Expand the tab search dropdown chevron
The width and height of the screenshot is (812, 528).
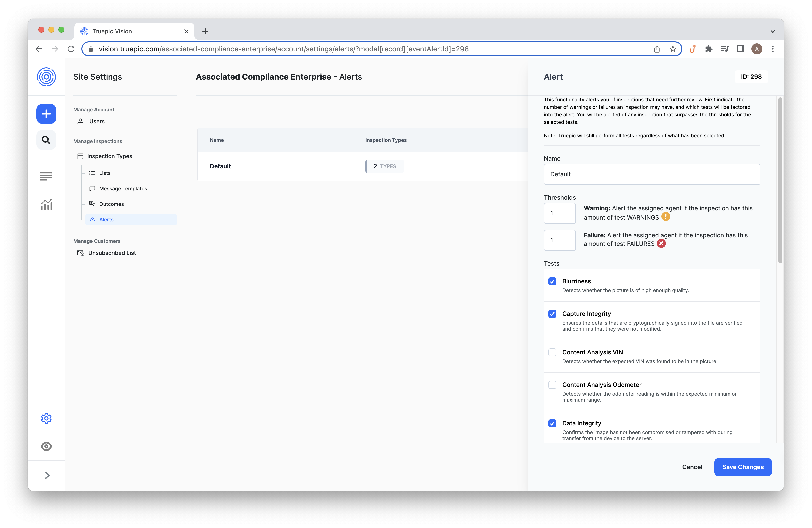tap(773, 31)
